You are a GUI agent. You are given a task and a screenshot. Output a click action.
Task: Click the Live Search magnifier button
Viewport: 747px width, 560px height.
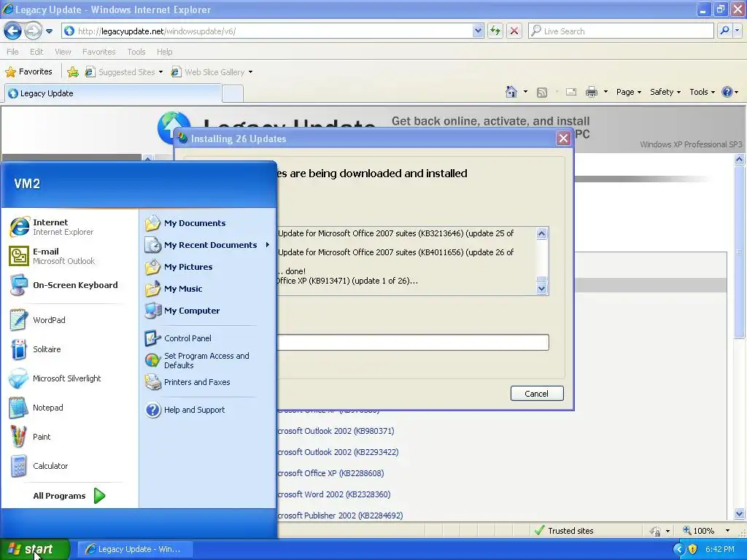click(724, 31)
